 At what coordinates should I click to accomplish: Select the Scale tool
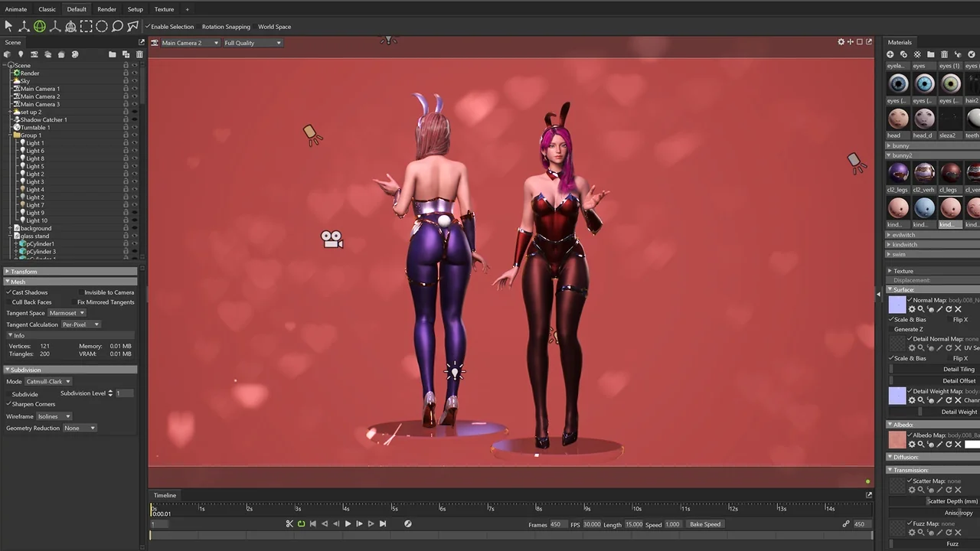[55, 26]
